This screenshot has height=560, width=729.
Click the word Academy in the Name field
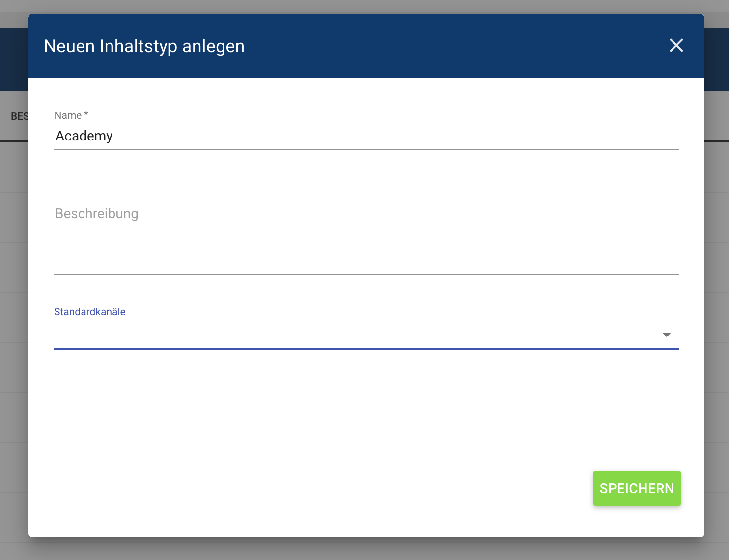(x=84, y=136)
